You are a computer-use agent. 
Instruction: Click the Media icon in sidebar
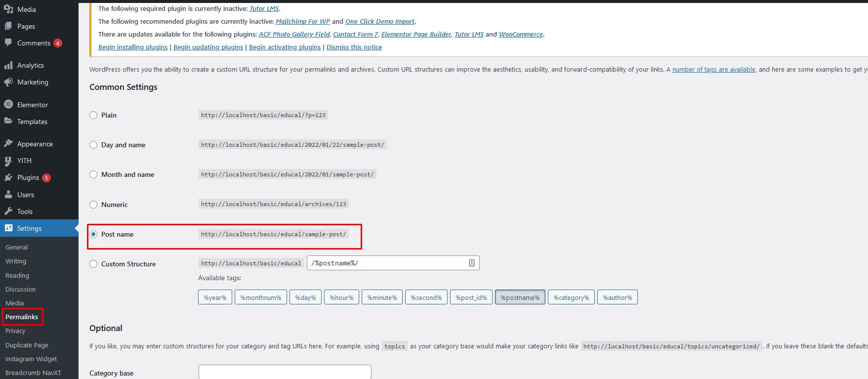[8, 9]
